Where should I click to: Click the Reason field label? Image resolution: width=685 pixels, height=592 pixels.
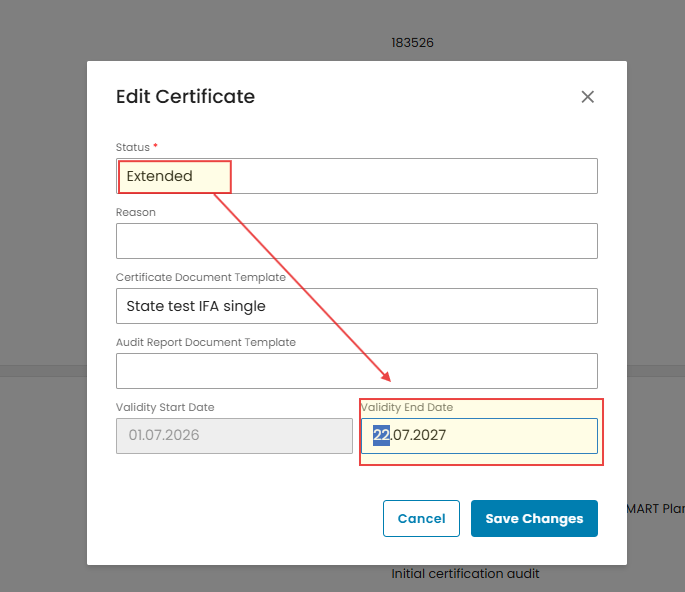point(135,212)
